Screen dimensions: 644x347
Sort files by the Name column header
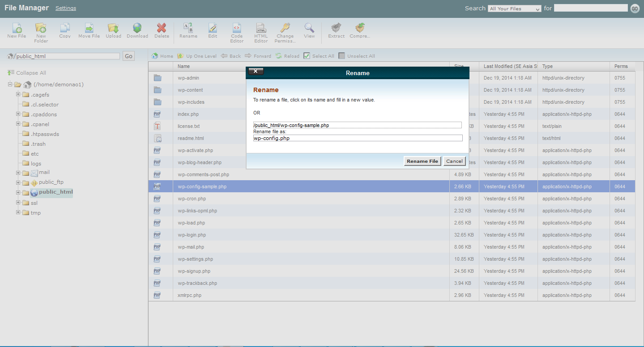click(183, 66)
